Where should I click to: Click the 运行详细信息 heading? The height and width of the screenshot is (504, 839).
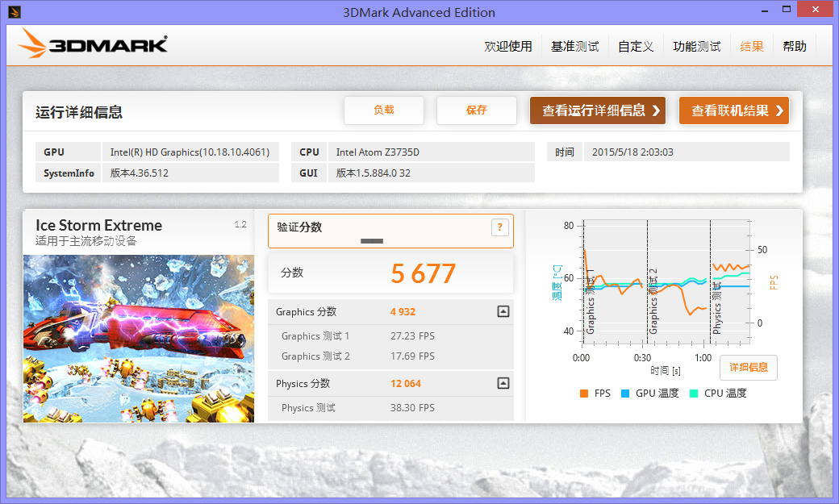(79, 112)
